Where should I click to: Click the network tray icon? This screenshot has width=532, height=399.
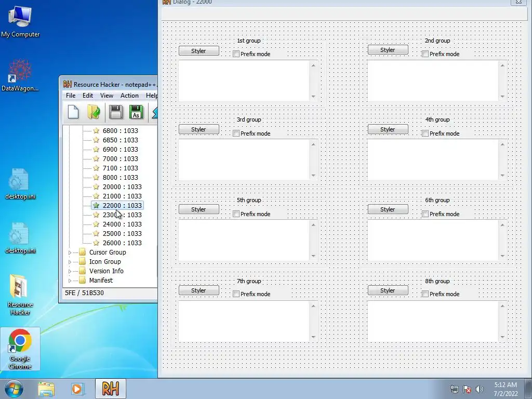[x=454, y=389]
